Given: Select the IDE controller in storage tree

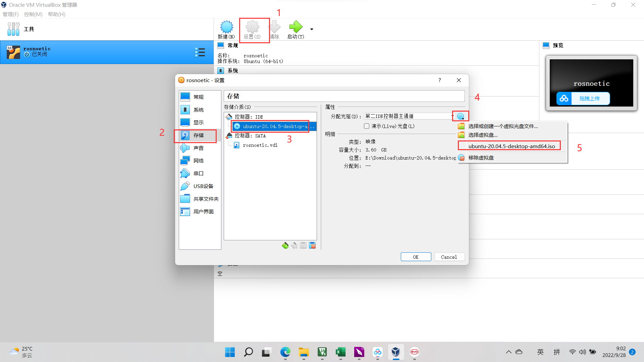Looking at the screenshot, I should (248, 117).
